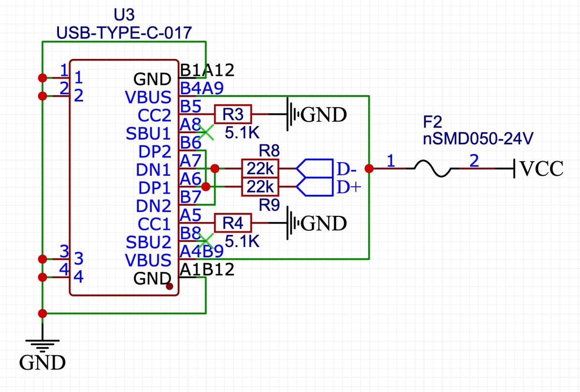This screenshot has height=392, width=580.
Task: Select the R3 resistor symbol
Action: (x=233, y=114)
